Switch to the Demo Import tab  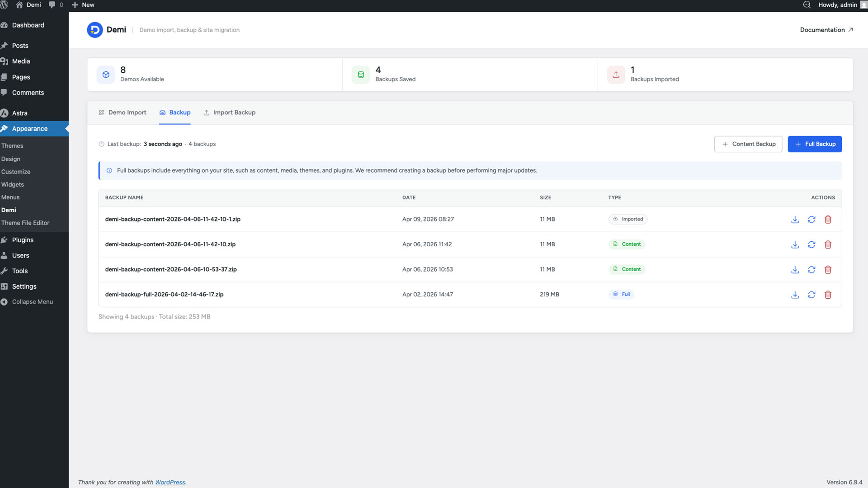click(127, 113)
